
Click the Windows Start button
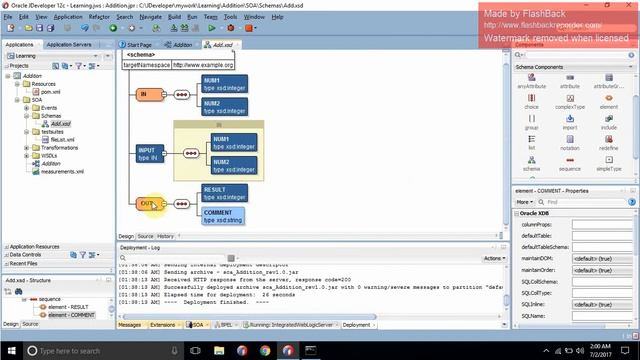[11, 351]
